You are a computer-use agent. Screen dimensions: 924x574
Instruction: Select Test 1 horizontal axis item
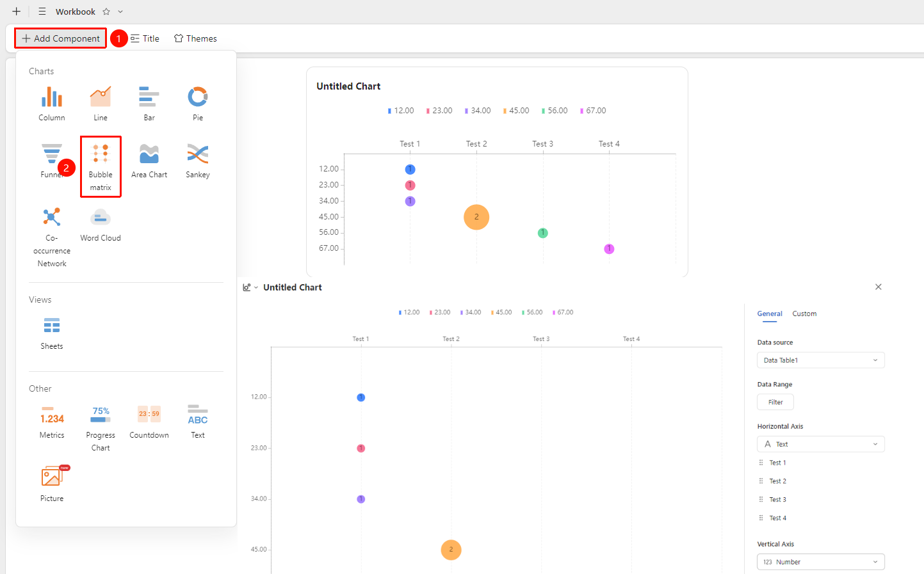click(778, 463)
